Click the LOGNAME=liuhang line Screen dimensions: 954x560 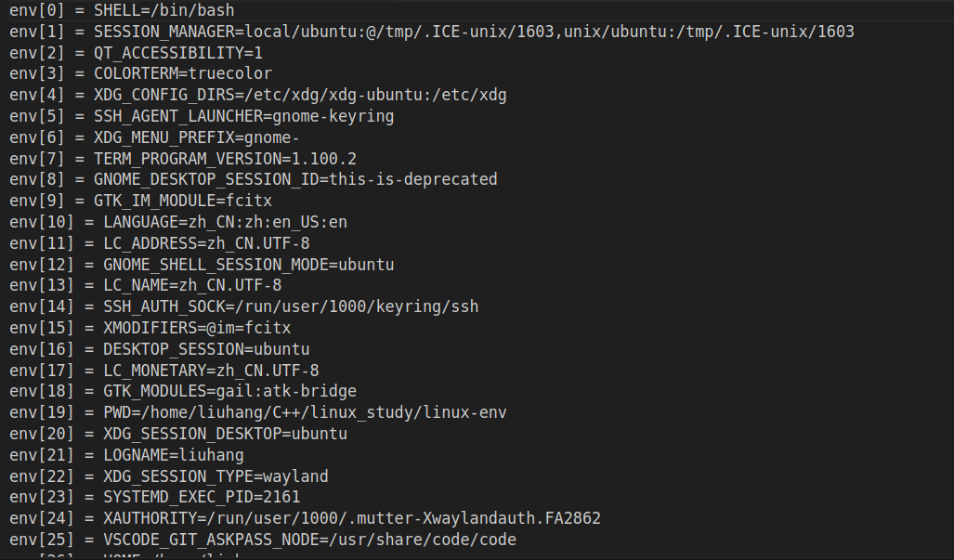point(126,455)
